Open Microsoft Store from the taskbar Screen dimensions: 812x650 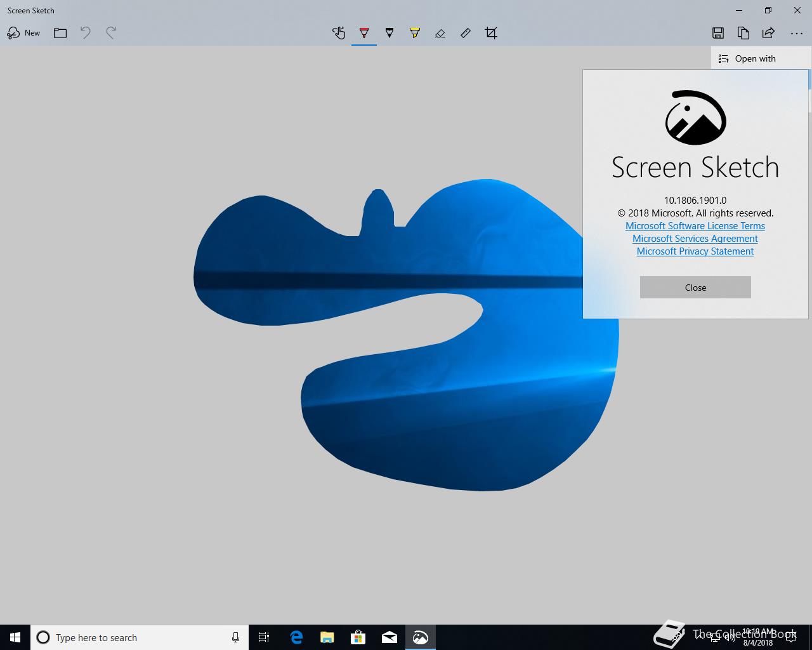(358, 637)
